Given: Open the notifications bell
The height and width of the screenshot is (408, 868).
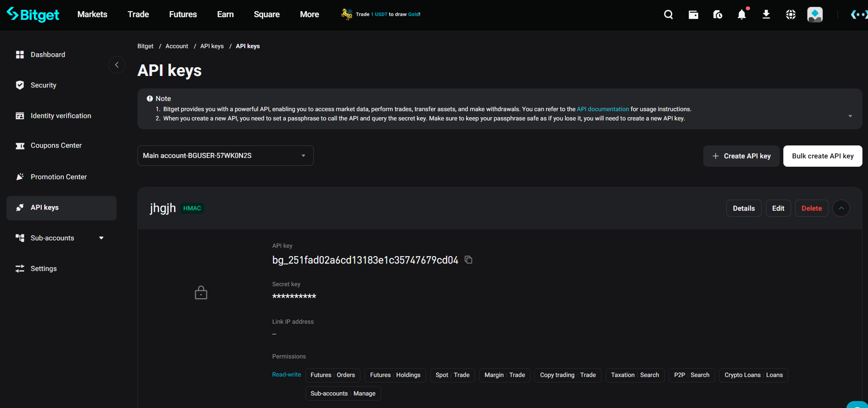Looking at the screenshot, I should 742,15.
